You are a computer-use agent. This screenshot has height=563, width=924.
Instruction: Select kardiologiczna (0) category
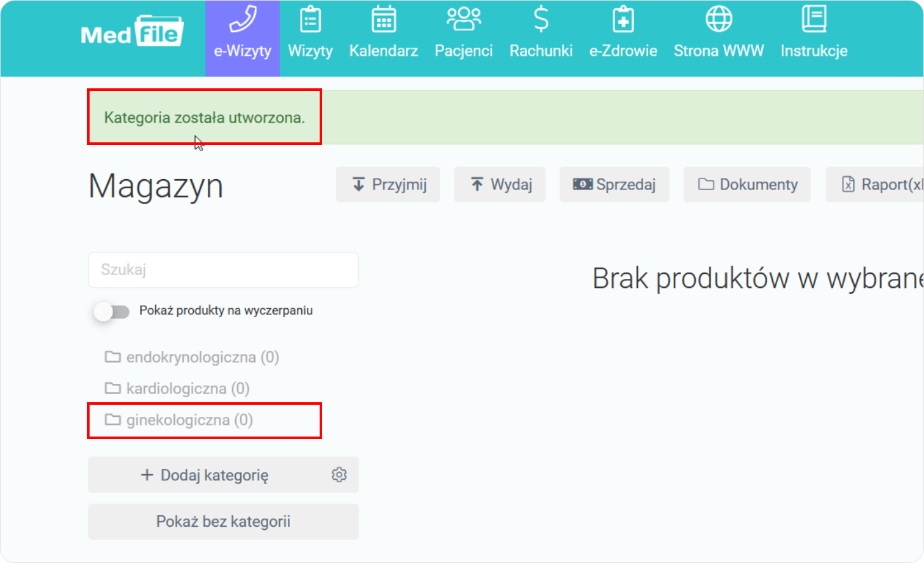pos(177,388)
